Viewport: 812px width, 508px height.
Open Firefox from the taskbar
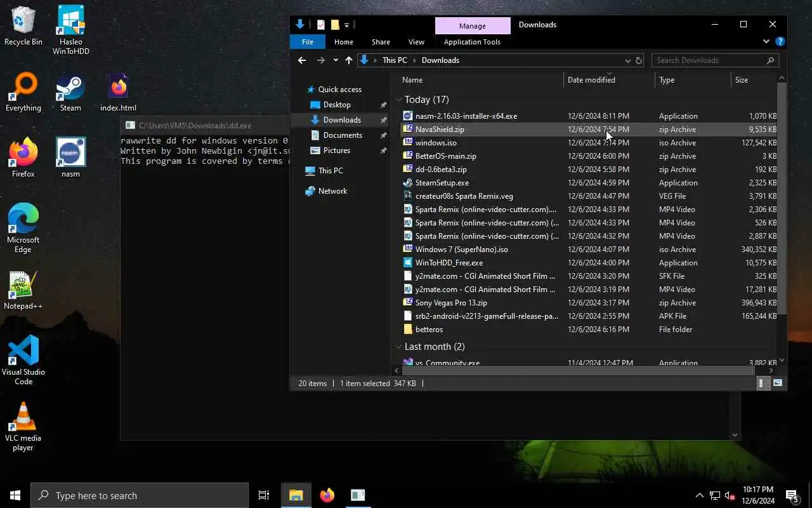point(327,495)
